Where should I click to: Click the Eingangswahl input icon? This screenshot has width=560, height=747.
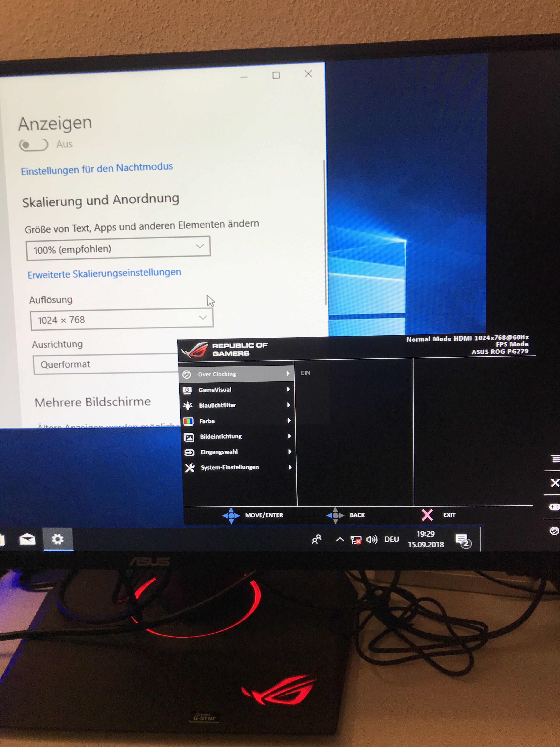[x=189, y=453]
